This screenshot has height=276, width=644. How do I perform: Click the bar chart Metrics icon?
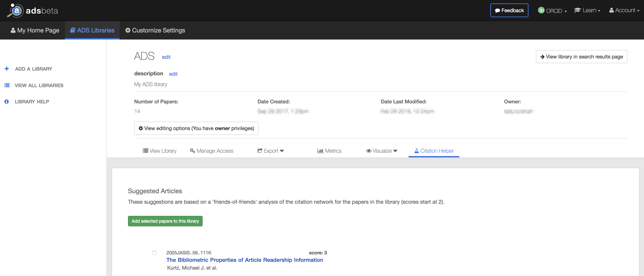[320, 151]
